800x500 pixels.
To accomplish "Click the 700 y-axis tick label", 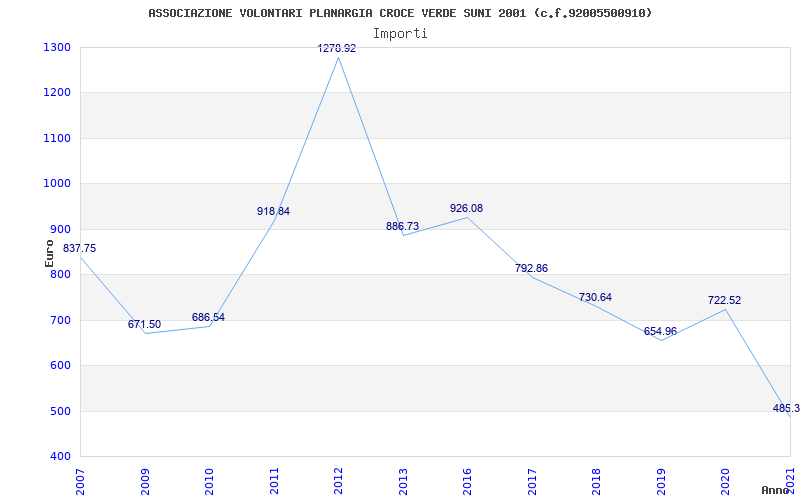I will [x=63, y=320].
